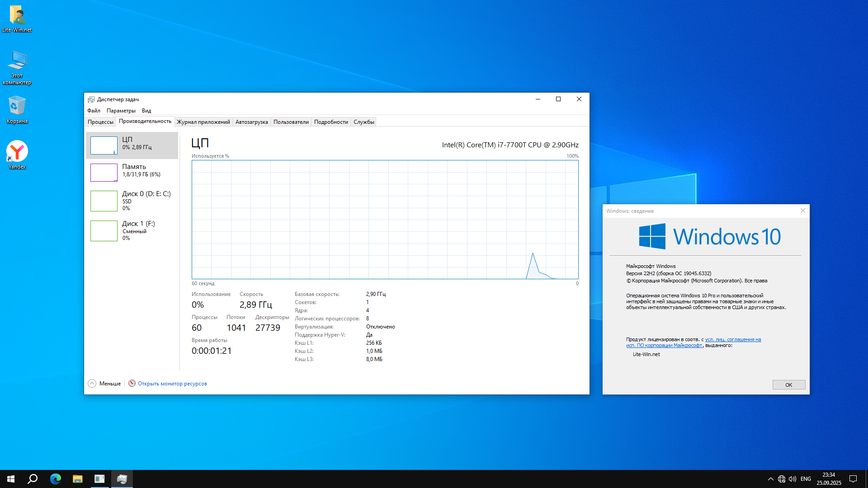The width and height of the screenshot is (868, 488).
Task: Select the Память performance thumbnail
Action: (x=132, y=172)
